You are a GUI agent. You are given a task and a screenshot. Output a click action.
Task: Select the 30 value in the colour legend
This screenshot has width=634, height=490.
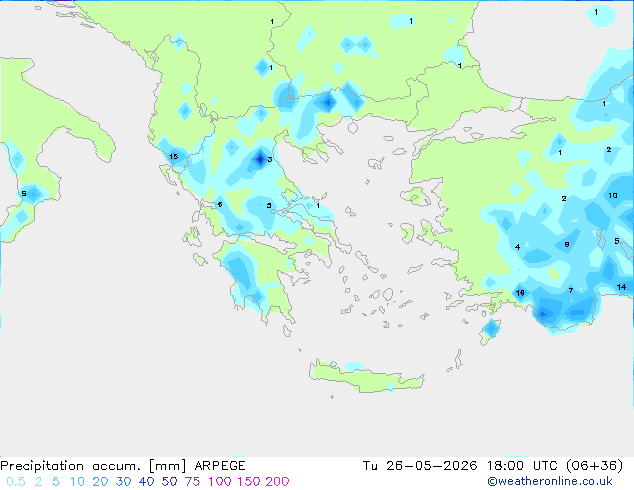[x=123, y=482]
